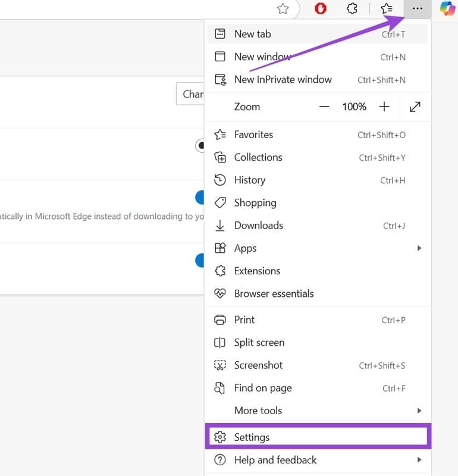
Task: Expand the More tools submenu
Action: [316, 411]
